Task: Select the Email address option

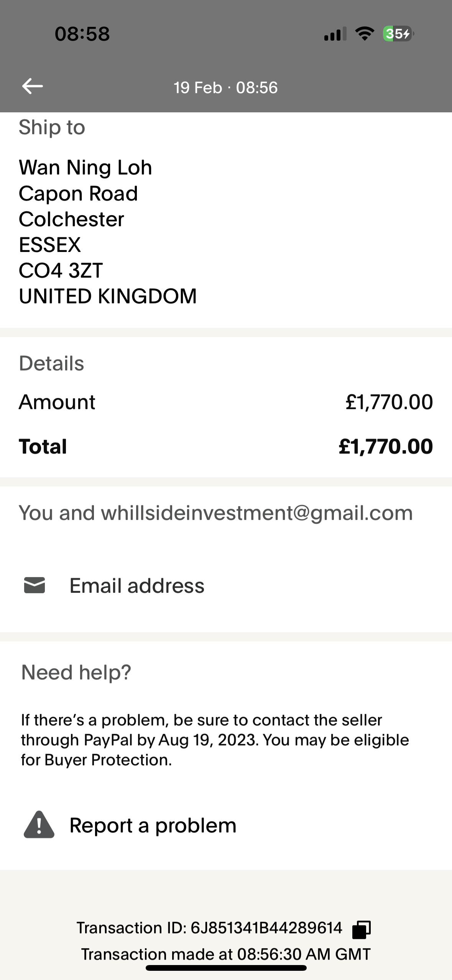Action: pyautogui.click(x=137, y=585)
